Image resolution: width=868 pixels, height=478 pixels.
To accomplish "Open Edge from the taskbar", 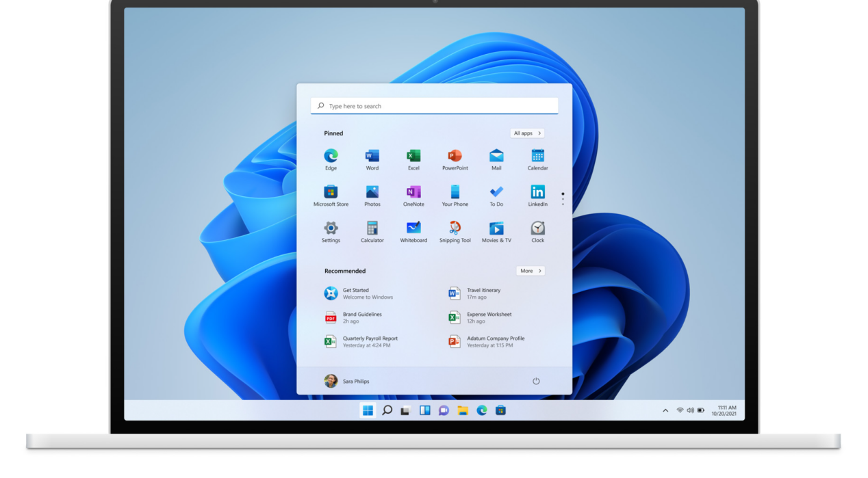I will coord(482,410).
